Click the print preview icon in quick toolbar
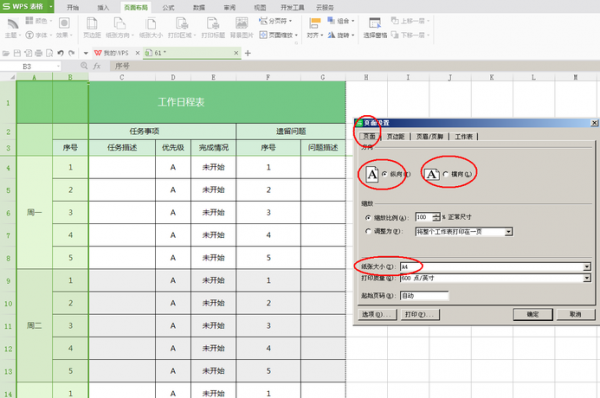600x398 pixels. point(49,53)
